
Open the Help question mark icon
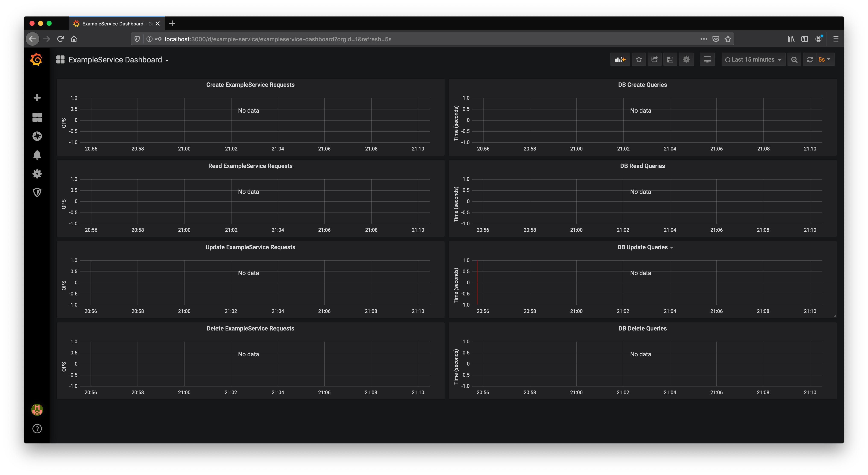click(x=37, y=428)
